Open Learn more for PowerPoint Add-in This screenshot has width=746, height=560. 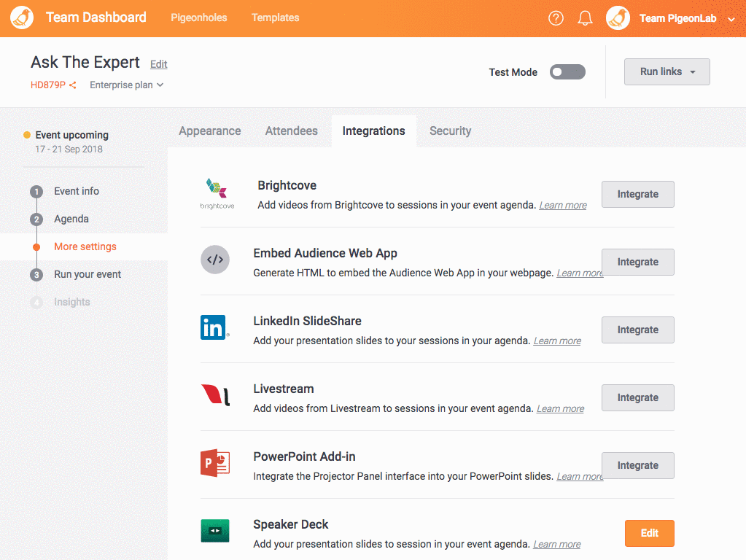(x=580, y=476)
